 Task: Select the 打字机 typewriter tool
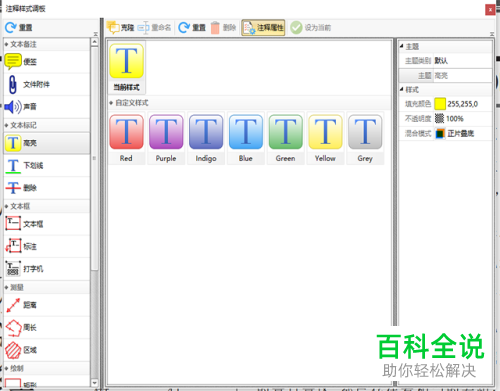[x=47, y=269]
